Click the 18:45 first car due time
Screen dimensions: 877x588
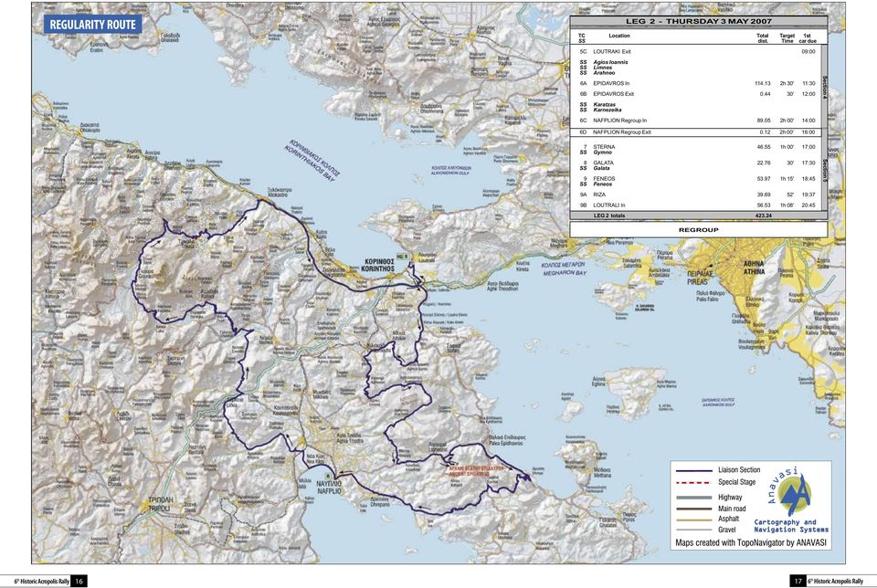click(x=808, y=179)
